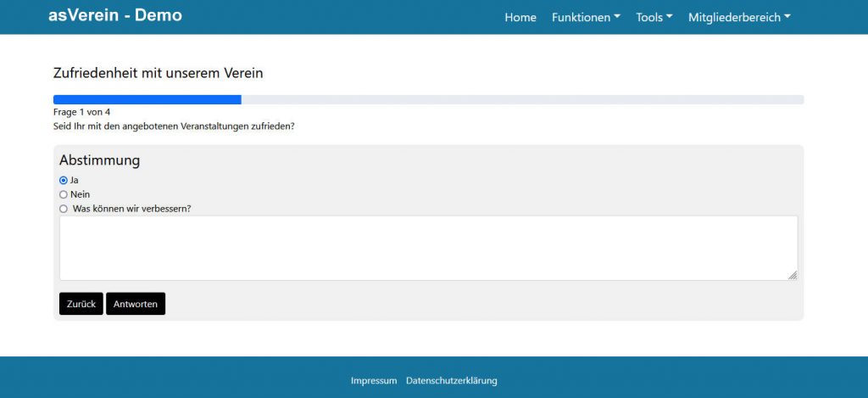Open the Impressum footer link
The width and height of the screenshot is (868, 398).
(x=374, y=381)
